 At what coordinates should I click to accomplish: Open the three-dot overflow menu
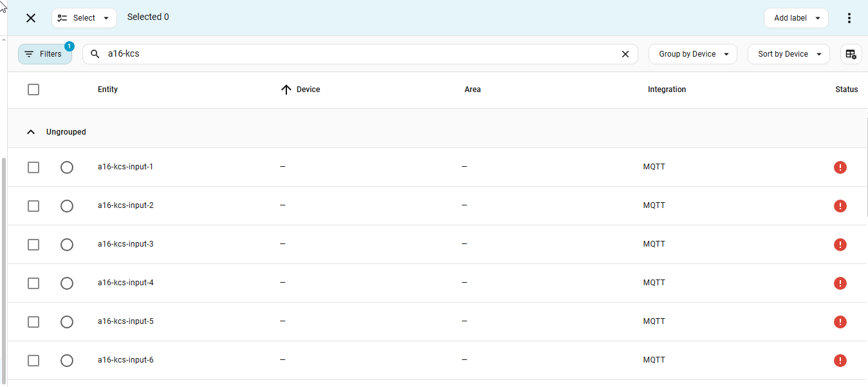click(849, 18)
